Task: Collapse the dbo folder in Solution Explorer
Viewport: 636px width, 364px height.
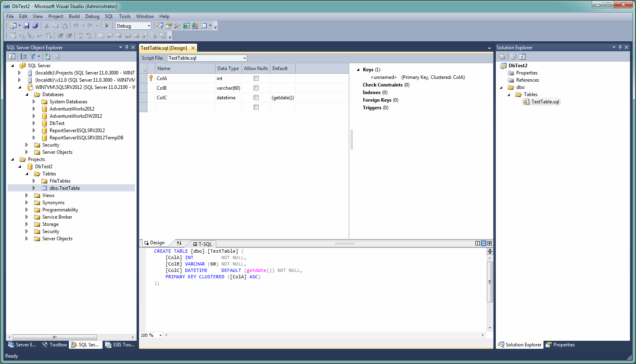Action: pyautogui.click(x=501, y=87)
